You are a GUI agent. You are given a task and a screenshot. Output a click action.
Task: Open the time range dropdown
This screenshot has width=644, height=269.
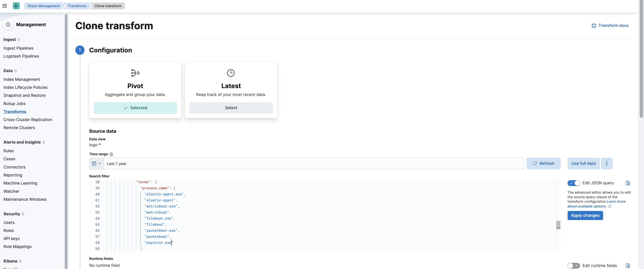tap(96, 163)
